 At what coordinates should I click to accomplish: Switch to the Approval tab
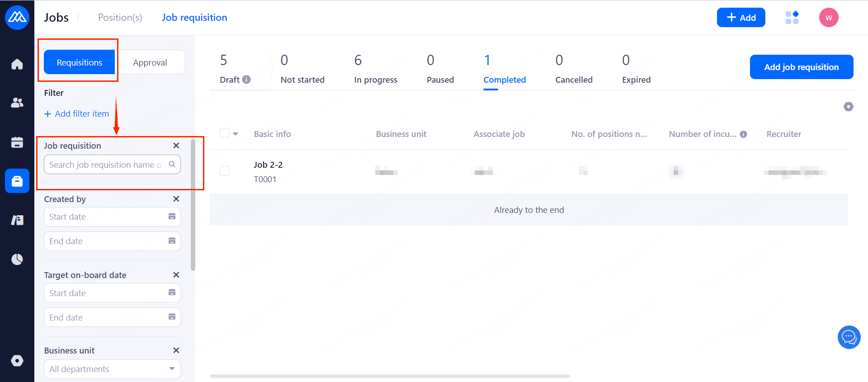point(150,62)
